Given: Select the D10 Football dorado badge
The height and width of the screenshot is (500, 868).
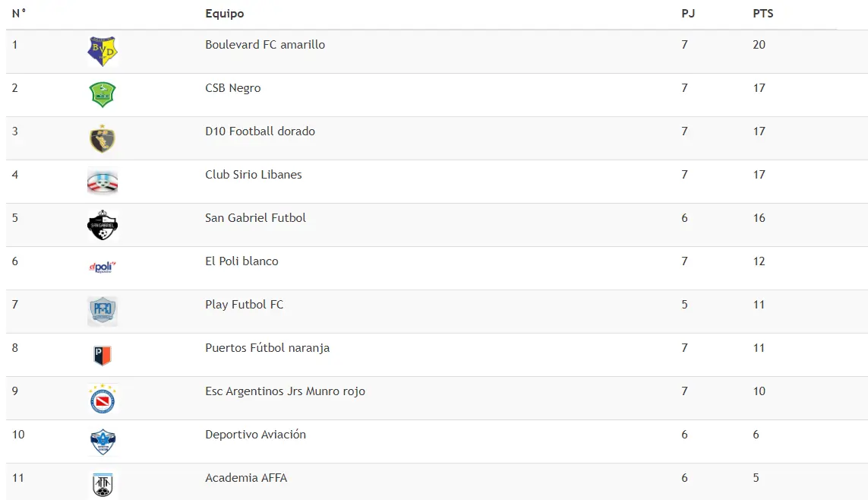Looking at the screenshot, I should click(x=103, y=138).
